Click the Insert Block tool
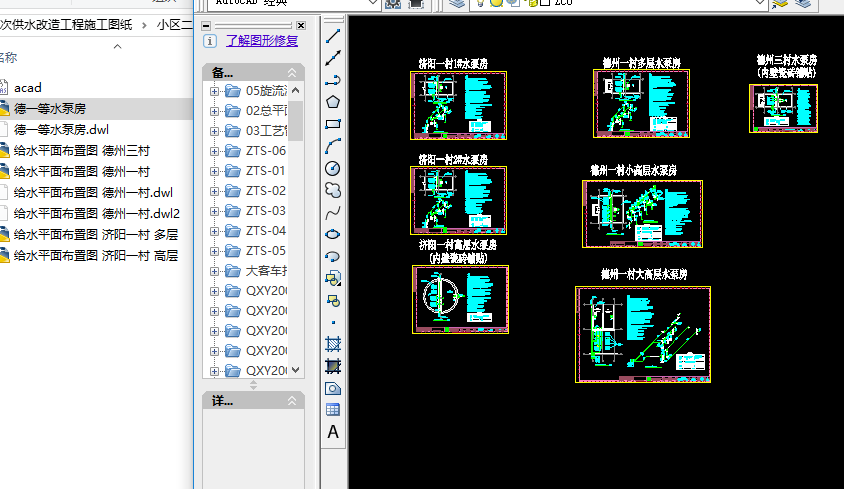Screen dimensions: 844x489 point(333,278)
